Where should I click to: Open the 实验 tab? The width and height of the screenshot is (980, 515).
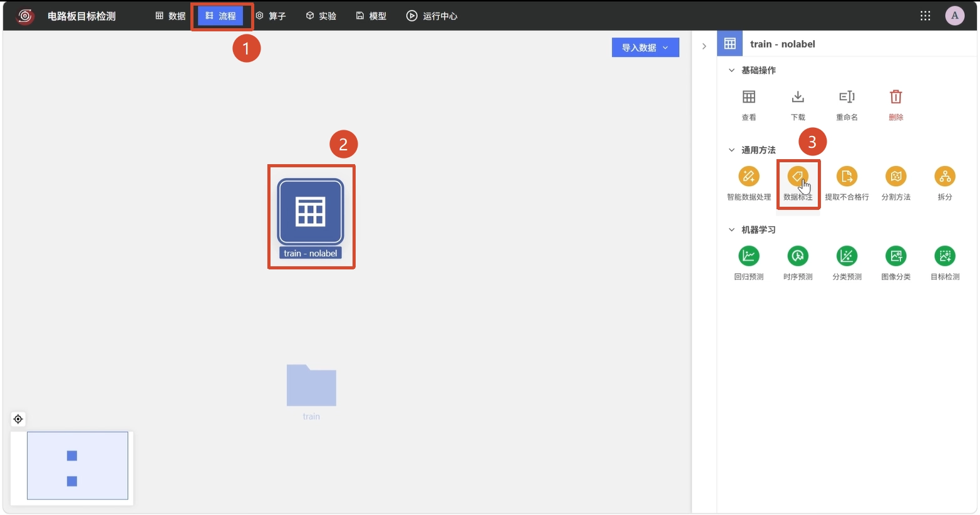point(321,16)
